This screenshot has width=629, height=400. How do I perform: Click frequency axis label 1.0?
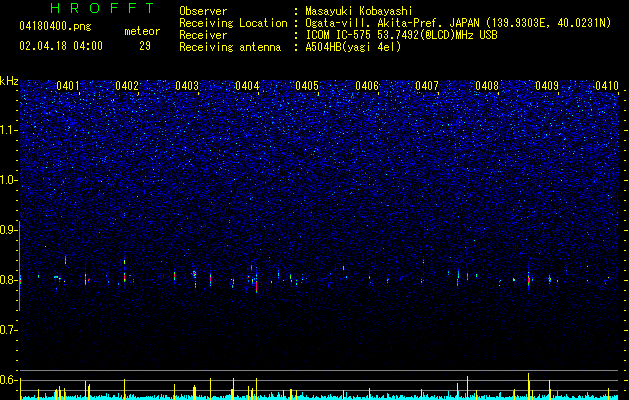[9, 180]
